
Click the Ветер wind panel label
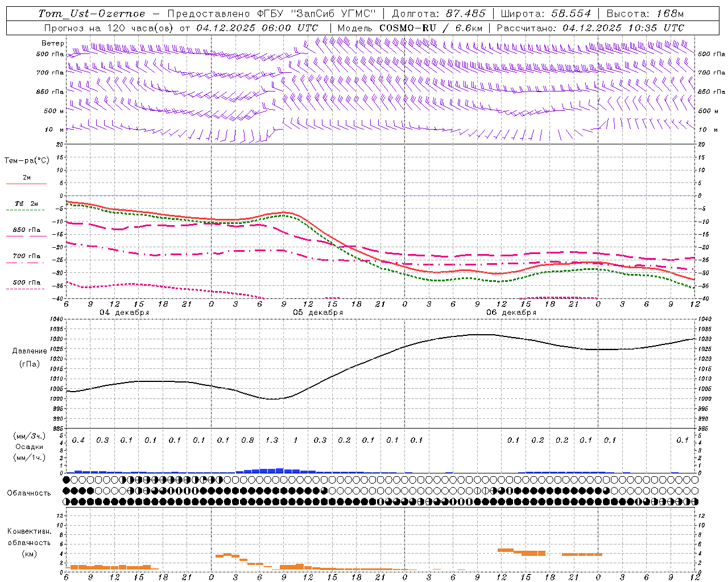click(x=53, y=43)
